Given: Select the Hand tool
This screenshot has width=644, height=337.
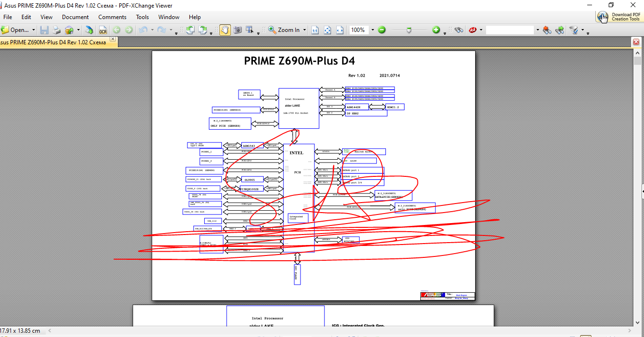Looking at the screenshot, I should tap(225, 30).
